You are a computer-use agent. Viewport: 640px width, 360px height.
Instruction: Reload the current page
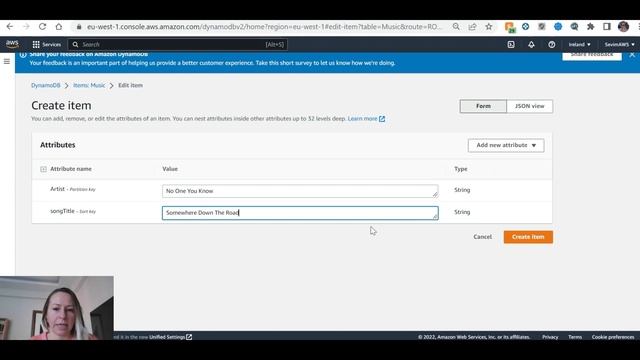coord(42,27)
